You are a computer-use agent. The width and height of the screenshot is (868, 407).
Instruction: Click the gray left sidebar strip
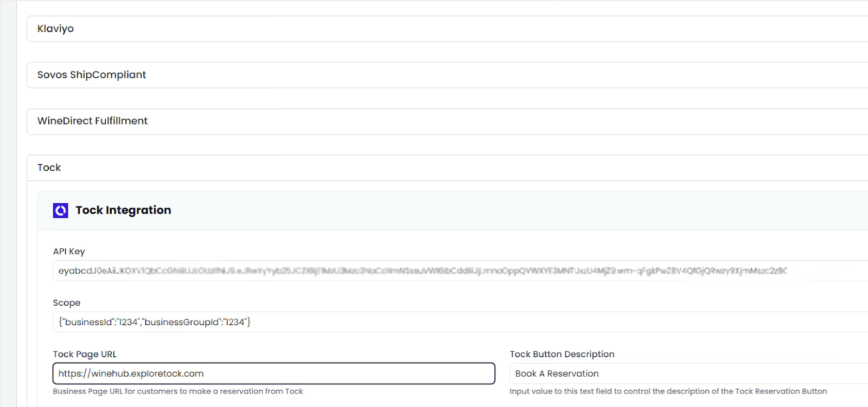click(x=8, y=203)
